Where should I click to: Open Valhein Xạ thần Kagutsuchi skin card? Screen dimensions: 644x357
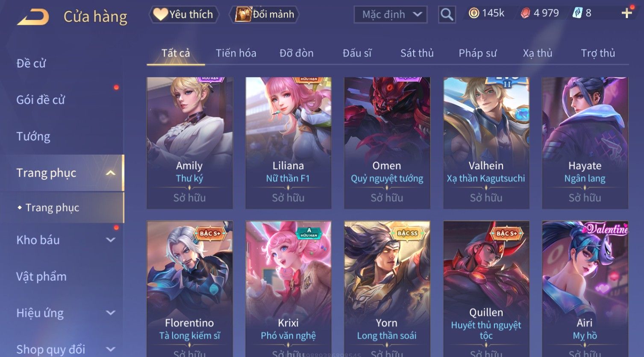[x=486, y=143]
